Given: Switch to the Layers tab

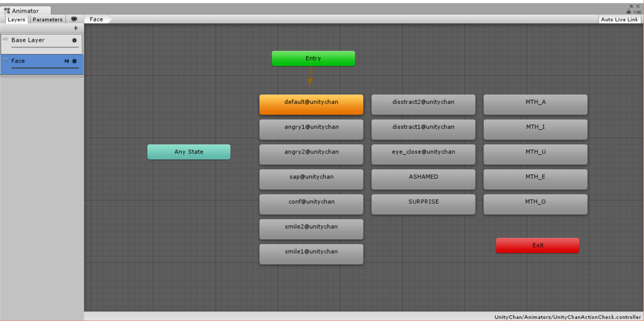Looking at the screenshot, I should (x=16, y=20).
